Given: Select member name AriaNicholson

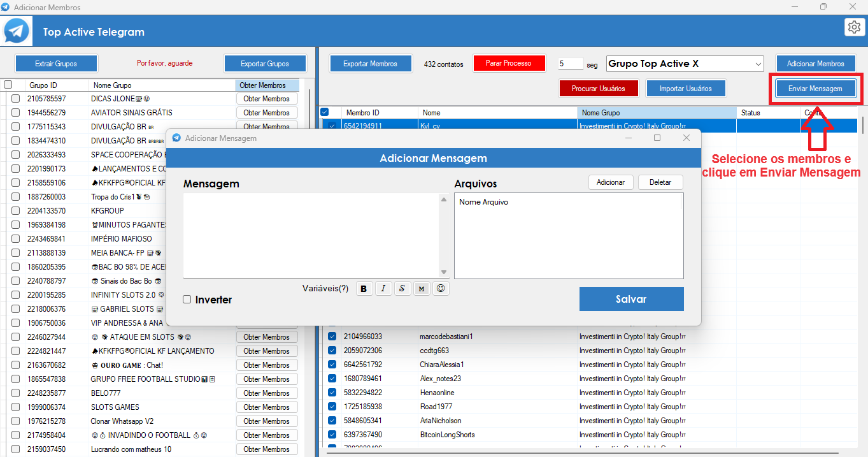Looking at the screenshot, I should pyautogui.click(x=441, y=421).
